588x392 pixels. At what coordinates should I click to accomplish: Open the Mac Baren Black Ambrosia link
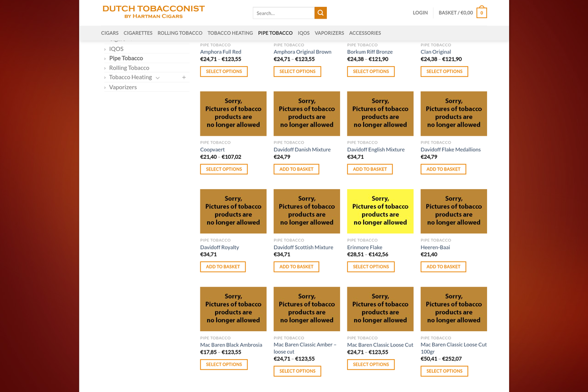231,345
